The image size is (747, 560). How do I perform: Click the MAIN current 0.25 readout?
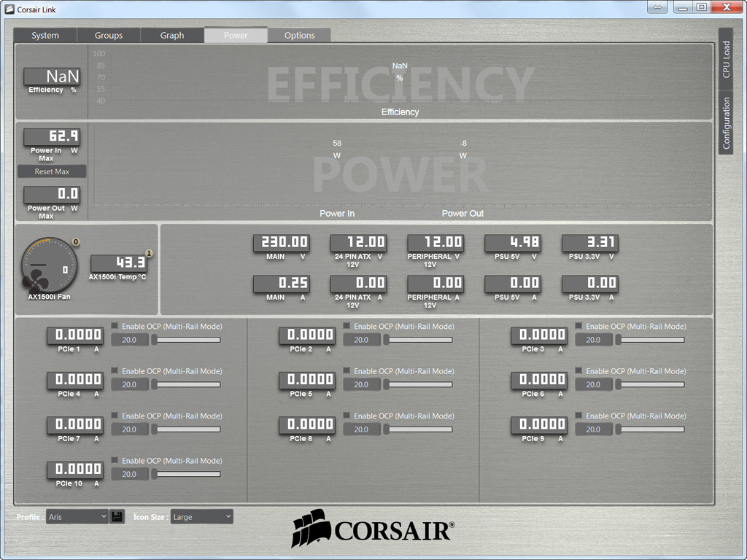282,284
